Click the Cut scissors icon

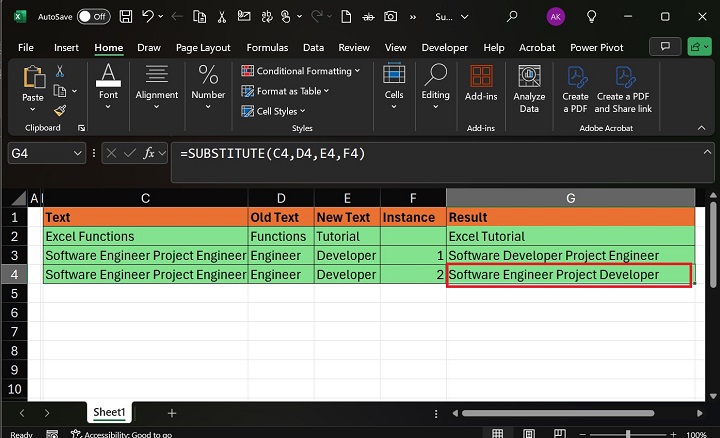tap(60, 71)
